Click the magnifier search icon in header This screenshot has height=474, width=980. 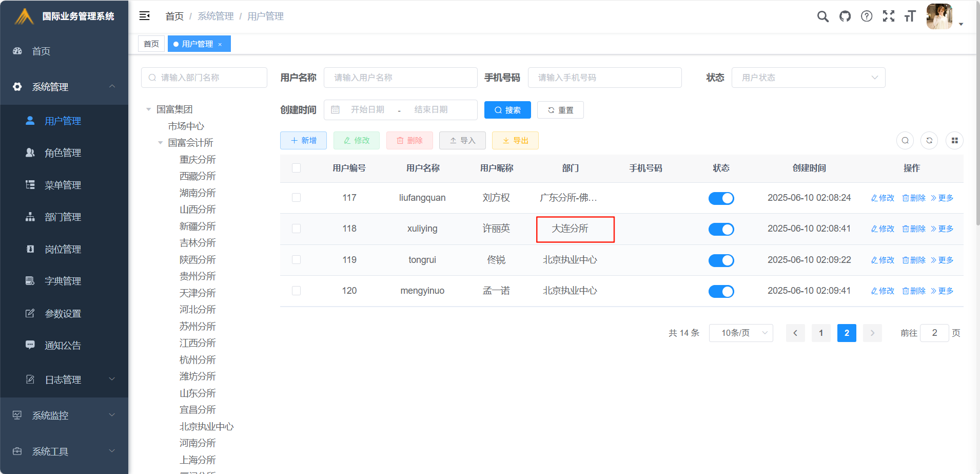click(x=822, y=16)
